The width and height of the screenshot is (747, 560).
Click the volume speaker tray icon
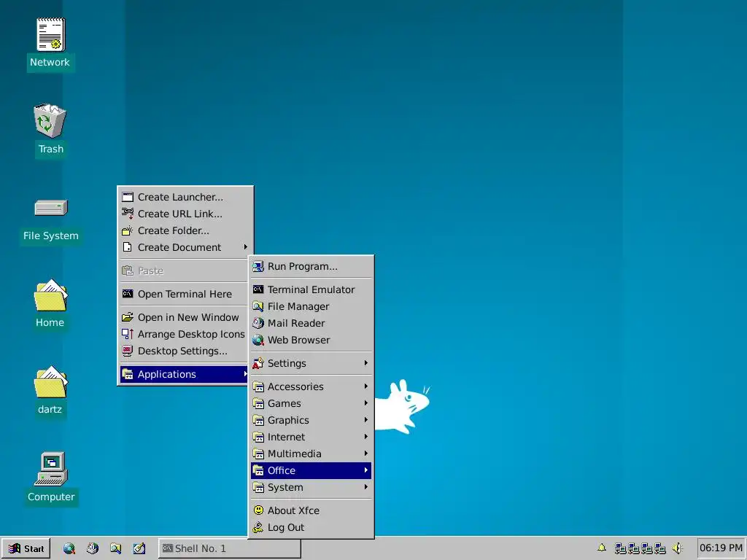click(x=678, y=548)
